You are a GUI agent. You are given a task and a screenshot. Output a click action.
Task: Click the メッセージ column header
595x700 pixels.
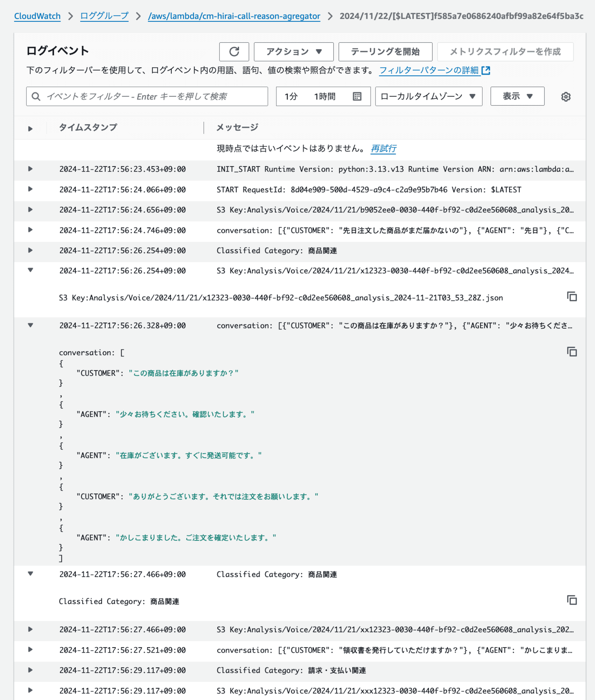(x=237, y=127)
